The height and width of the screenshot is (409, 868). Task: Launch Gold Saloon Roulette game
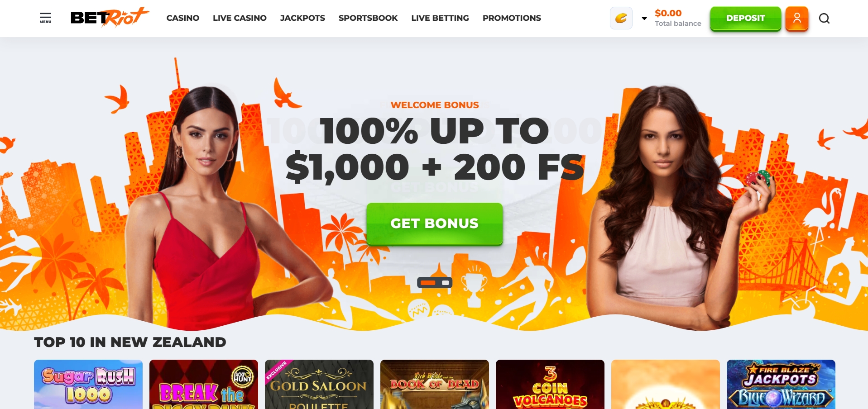point(319,384)
